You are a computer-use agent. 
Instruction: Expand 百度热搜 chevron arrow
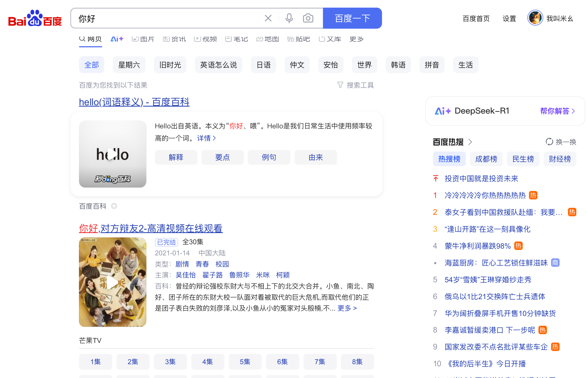pyautogui.click(x=470, y=142)
